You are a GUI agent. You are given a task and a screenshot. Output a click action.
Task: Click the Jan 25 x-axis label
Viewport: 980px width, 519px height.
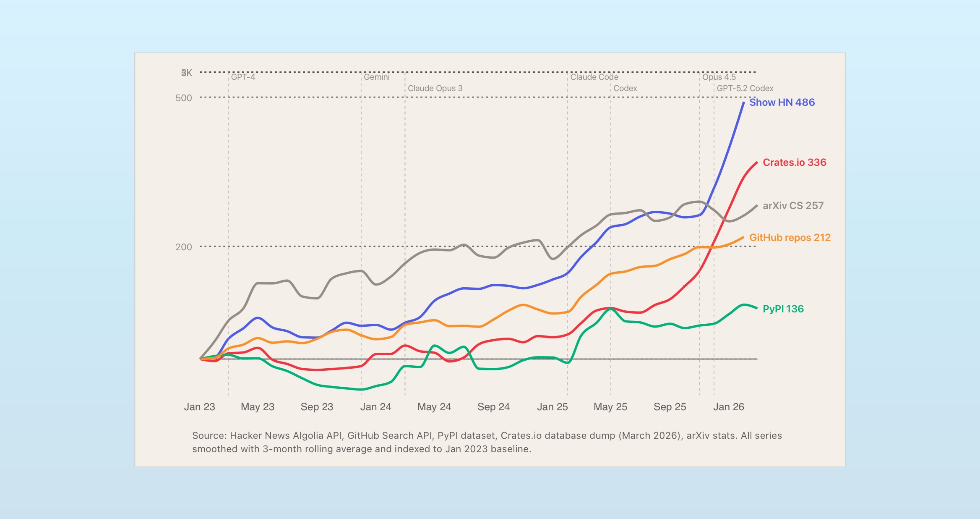pyautogui.click(x=552, y=407)
